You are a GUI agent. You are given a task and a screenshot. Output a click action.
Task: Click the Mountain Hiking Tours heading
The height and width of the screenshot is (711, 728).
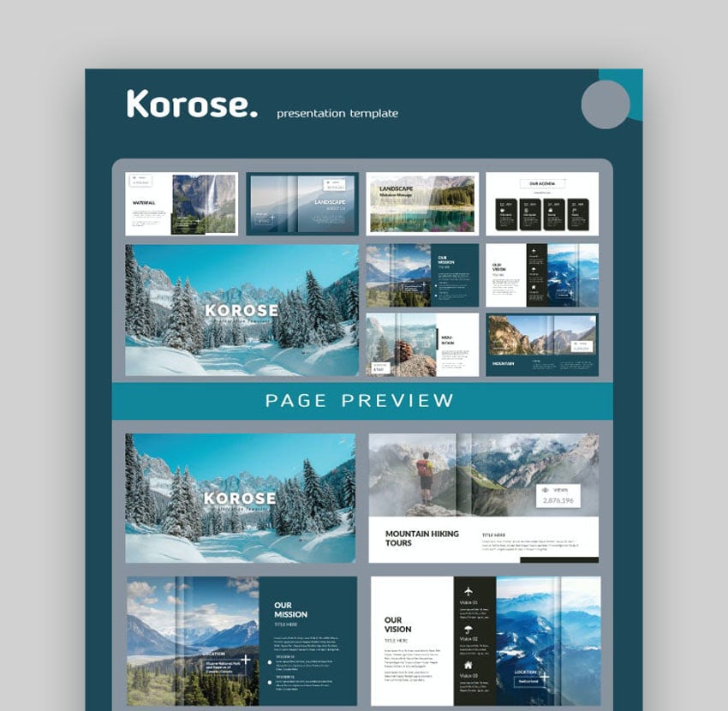point(421,537)
